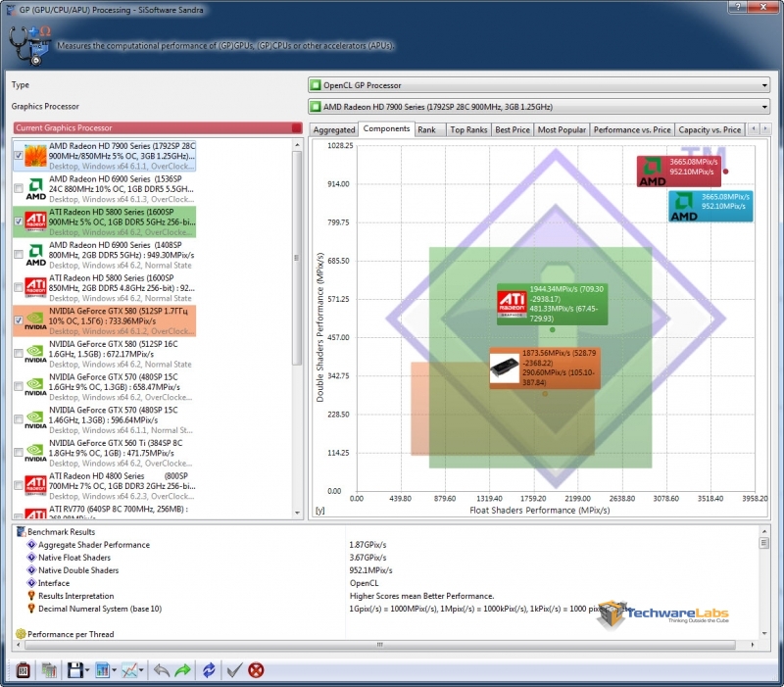Open the Graphics Processor dropdown list
Image resolution: width=784 pixels, height=687 pixels.
coord(539,107)
